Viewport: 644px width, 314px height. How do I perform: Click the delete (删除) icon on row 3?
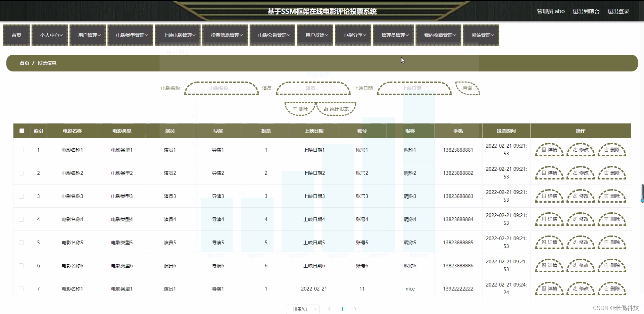(x=612, y=196)
